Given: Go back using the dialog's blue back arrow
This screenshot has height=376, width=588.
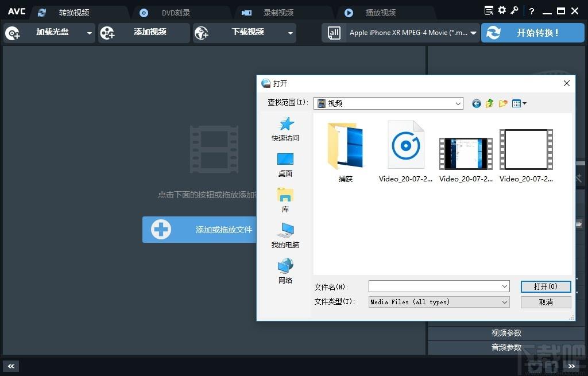Looking at the screenshot, I should coord(476,103).
